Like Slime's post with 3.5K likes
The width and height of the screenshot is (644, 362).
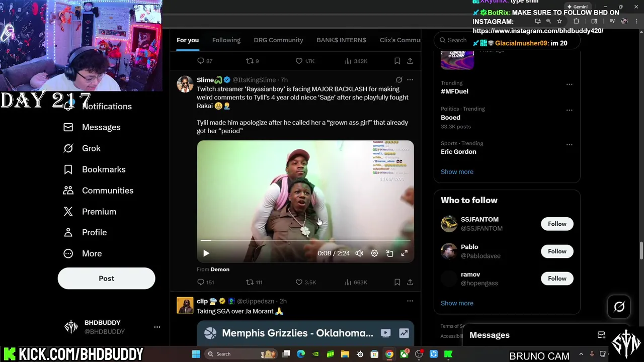tap(305, 282)
